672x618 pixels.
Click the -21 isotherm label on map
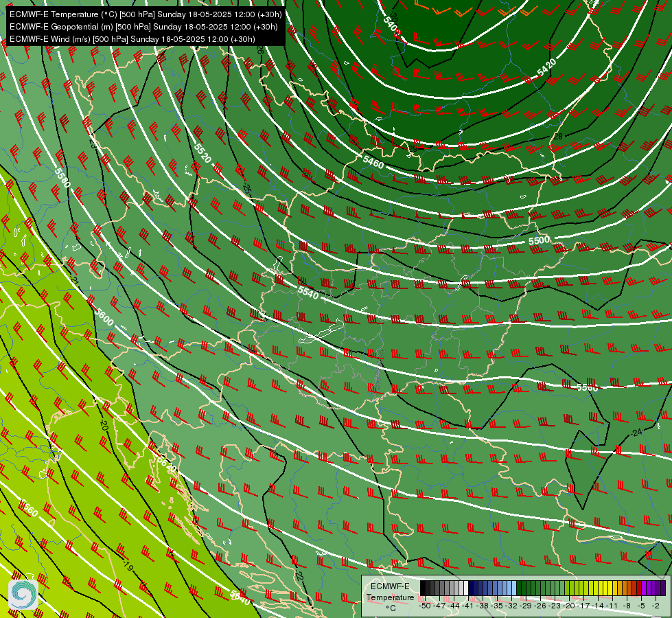75,282
